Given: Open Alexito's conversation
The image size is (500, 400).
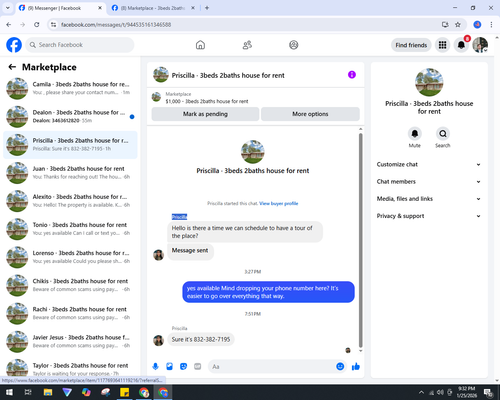Looking at the screenshot, I should (70, 201).
